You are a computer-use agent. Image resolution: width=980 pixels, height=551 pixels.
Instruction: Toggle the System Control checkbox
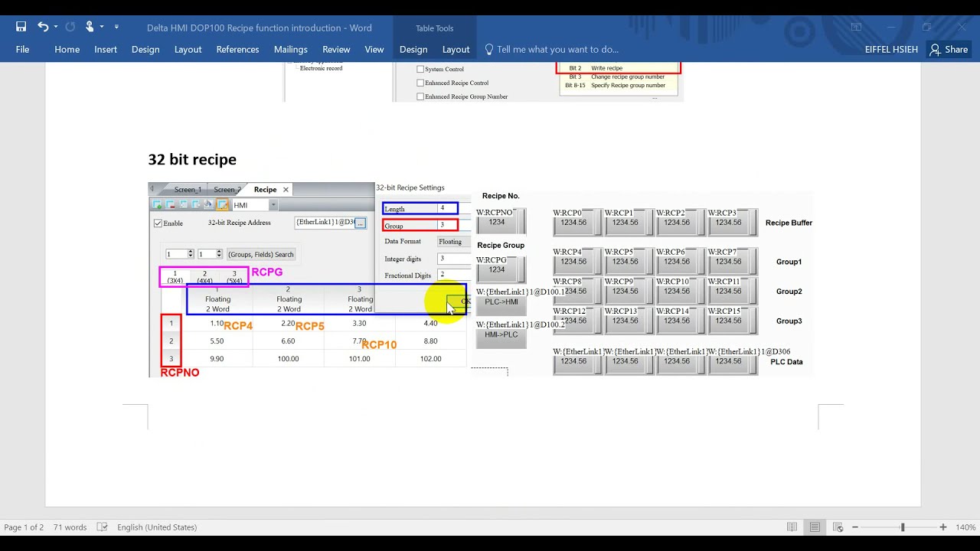point(420,69)
